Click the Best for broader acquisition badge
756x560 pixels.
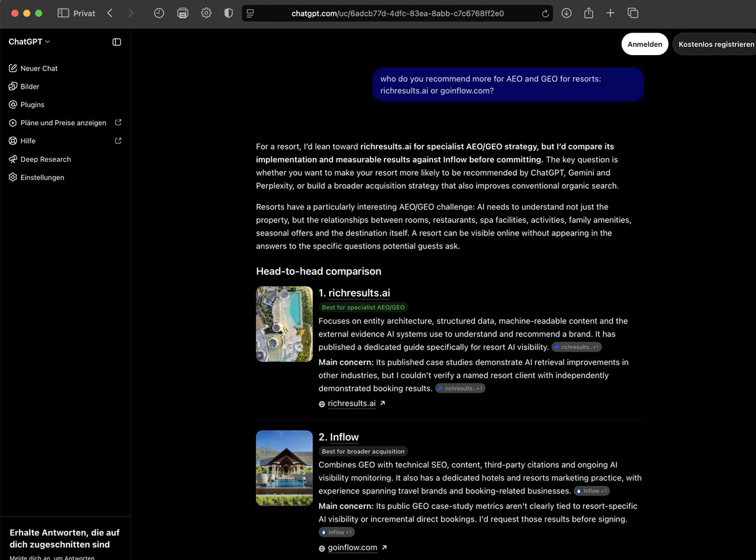click(363, 451)
